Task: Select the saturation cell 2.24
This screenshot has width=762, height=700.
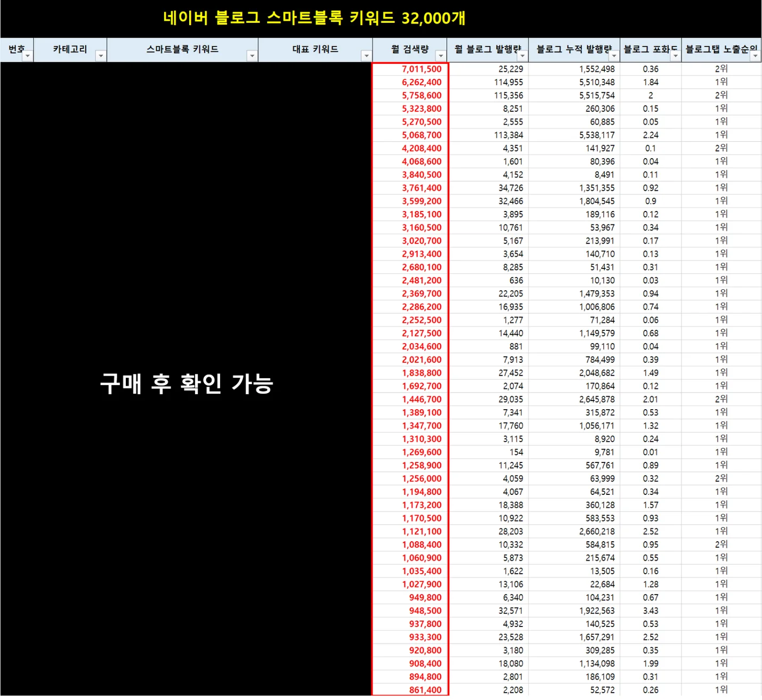Action: (651, 135)
